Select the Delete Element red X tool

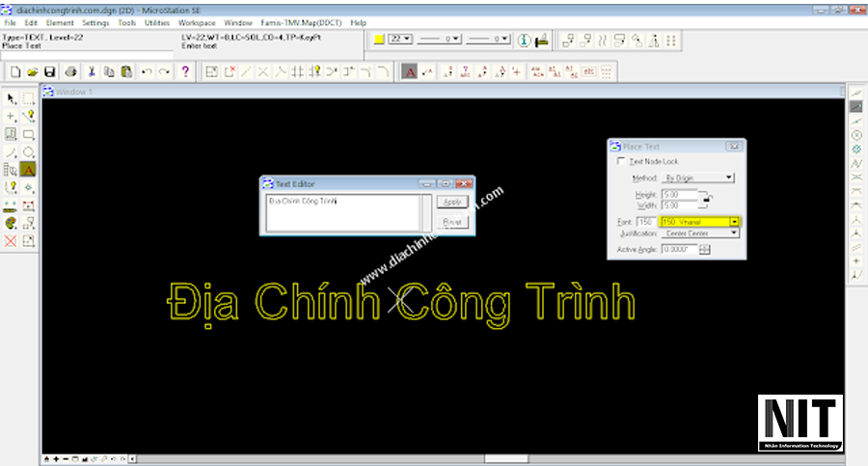[x=11, y=241]
